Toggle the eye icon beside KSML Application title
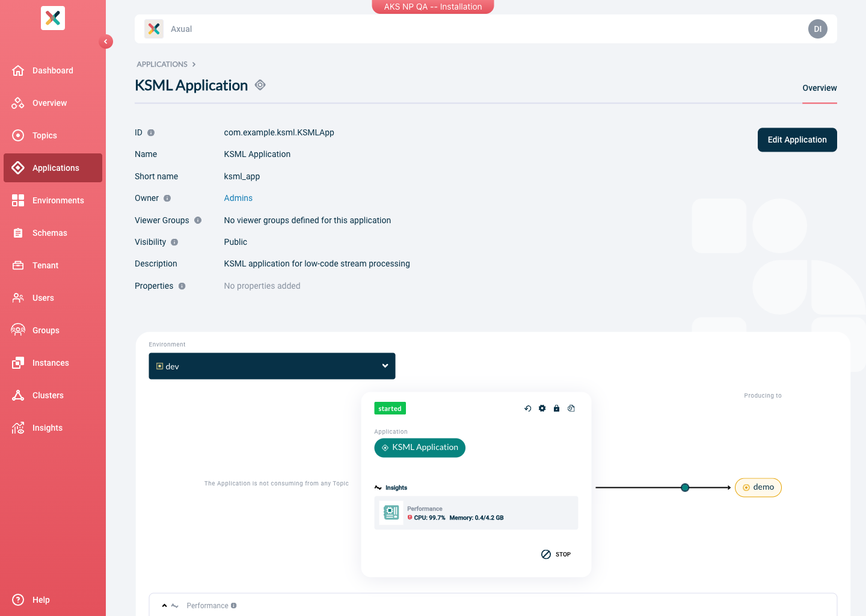Screen dimensions: 866x616 pyautogui.click(x=260, y=85)
